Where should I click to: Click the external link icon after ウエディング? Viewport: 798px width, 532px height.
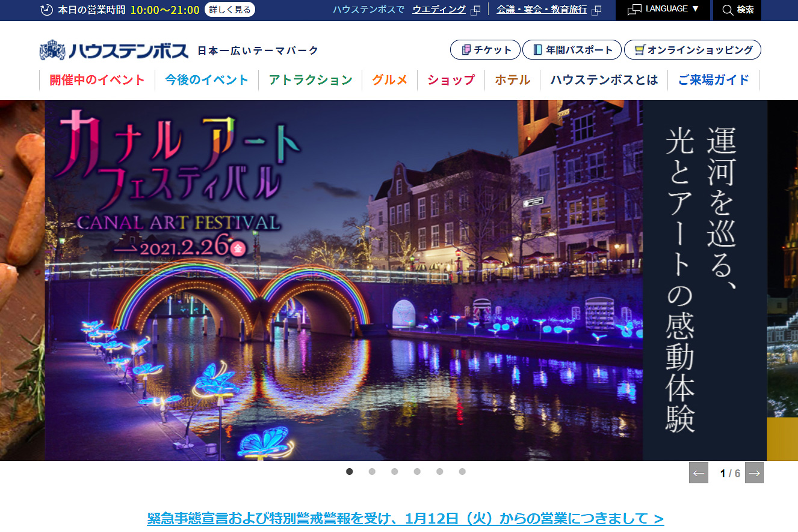coord(475,10)
